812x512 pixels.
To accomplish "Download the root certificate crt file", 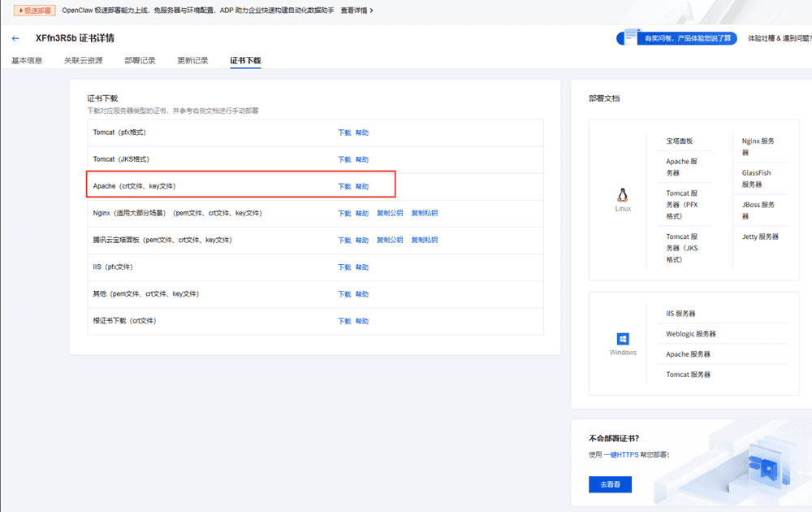I will [344, 321].
